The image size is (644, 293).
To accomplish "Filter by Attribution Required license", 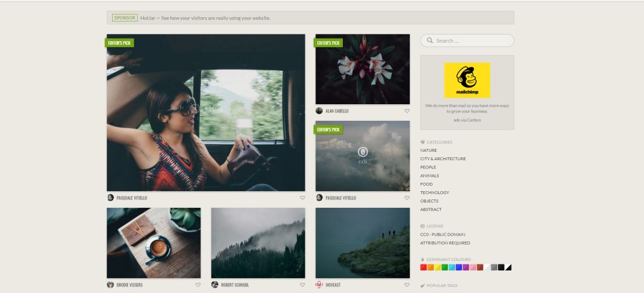I will 445,243.
